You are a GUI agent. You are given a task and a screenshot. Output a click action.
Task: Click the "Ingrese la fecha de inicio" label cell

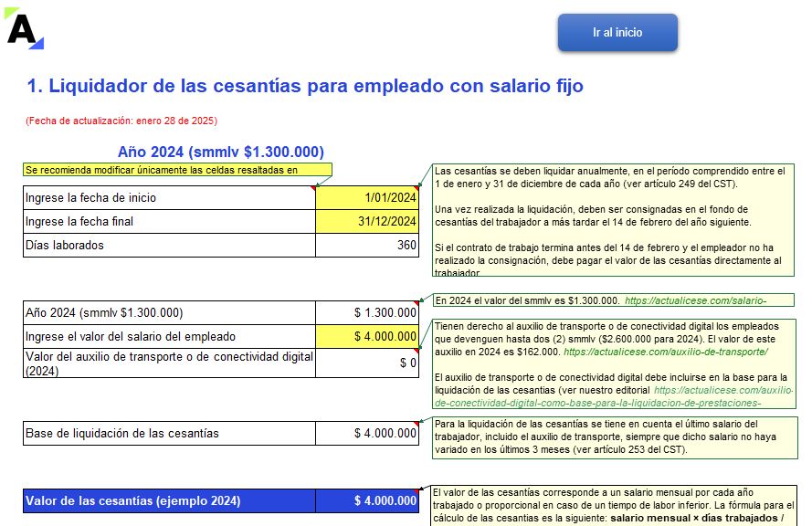(x=169, y=198)
